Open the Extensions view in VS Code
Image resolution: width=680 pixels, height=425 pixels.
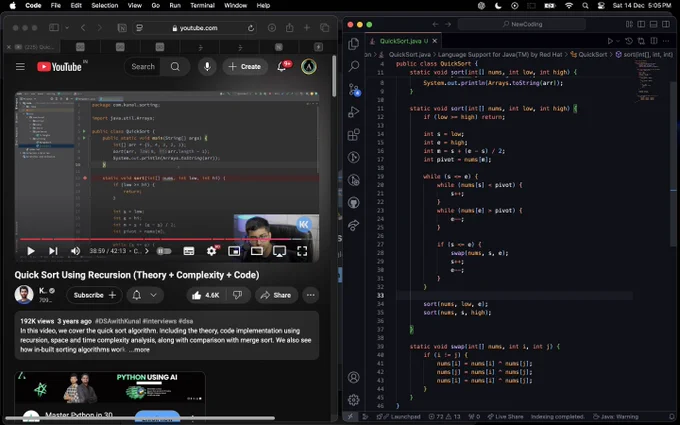pyautogui.click(x=353, y=134)
